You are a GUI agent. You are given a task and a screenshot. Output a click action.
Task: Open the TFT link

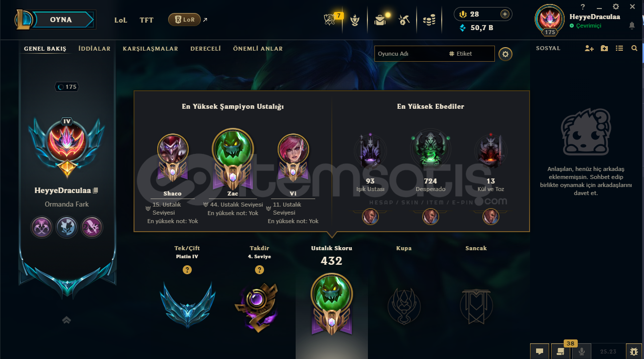click(147, 20)
